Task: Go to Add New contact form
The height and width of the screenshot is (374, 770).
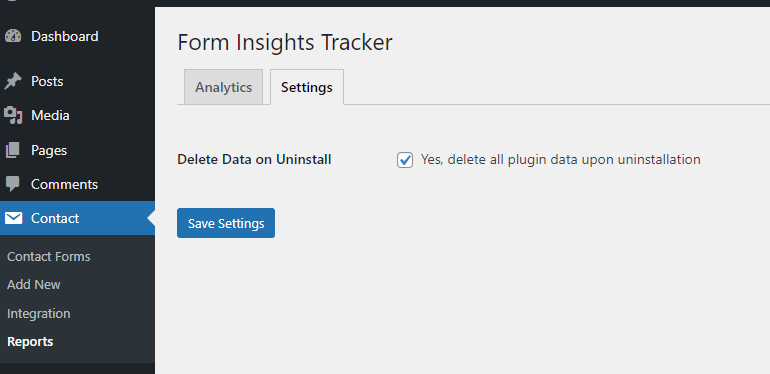Action: tap(34, 285)
